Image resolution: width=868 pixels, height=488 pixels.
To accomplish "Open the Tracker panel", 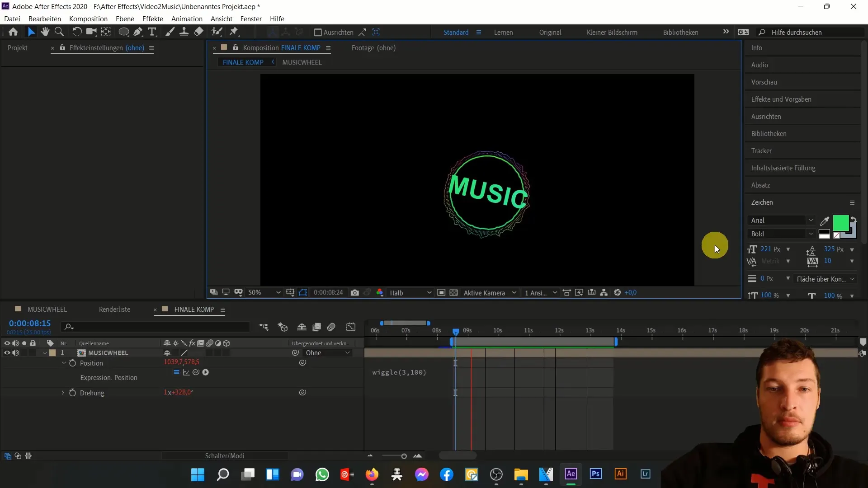I will (761, 151).
